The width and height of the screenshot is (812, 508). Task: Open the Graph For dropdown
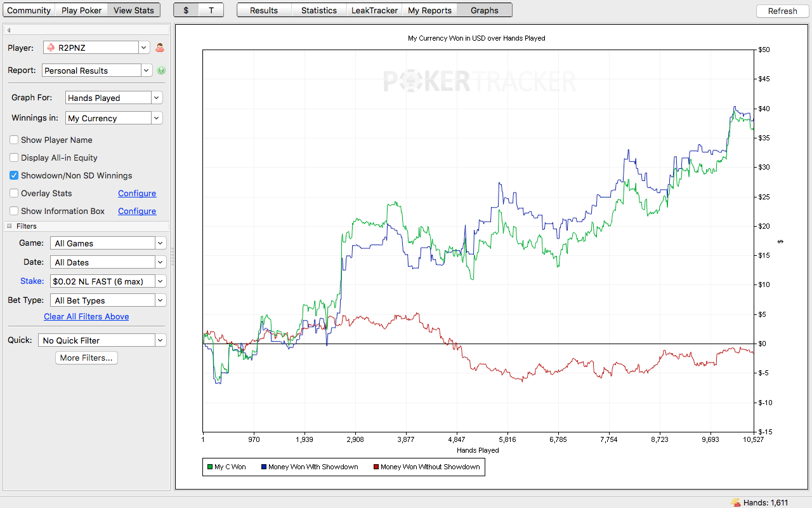tap(114, 98)
